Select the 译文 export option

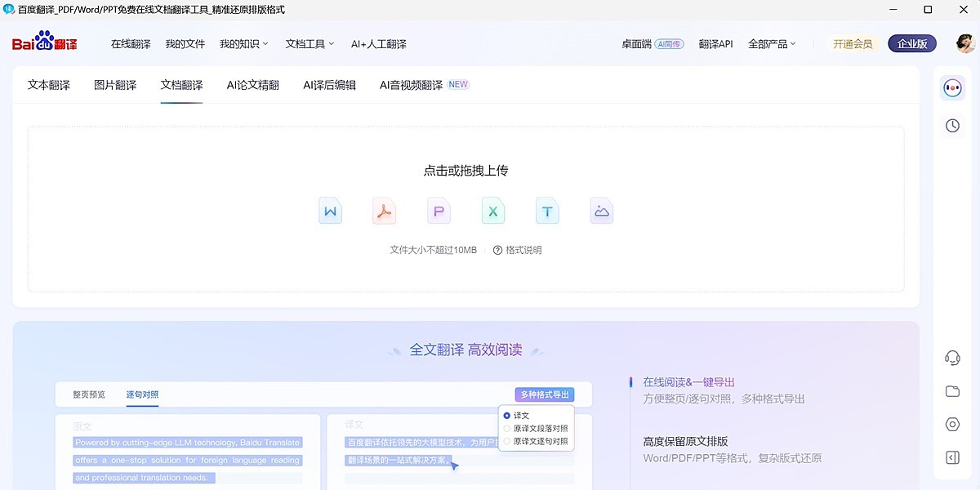coord(520,415)
